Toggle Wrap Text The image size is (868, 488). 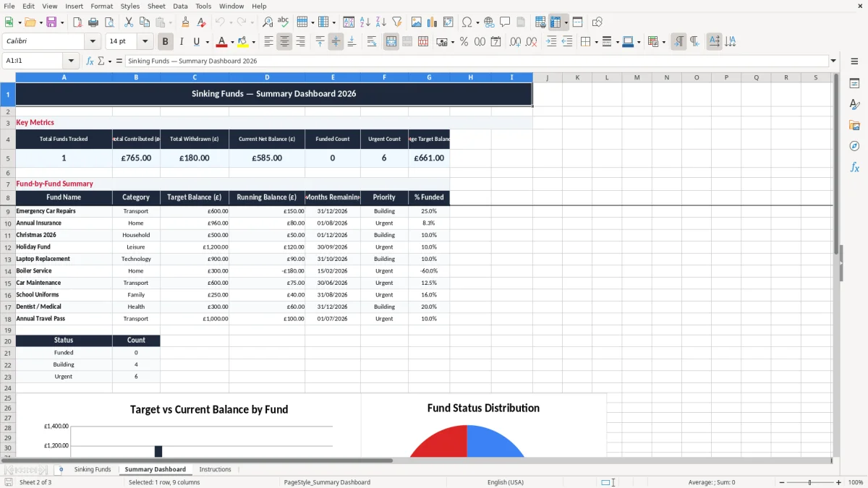371,42
